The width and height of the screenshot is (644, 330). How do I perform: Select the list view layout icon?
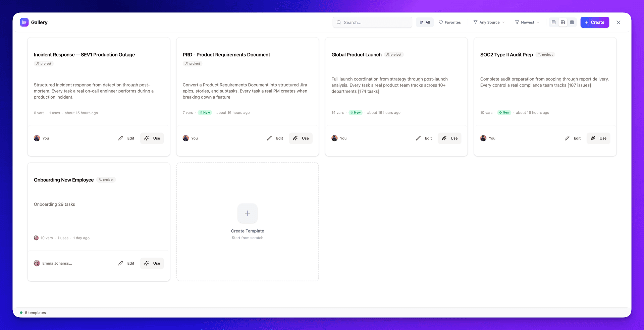[553, 22]
